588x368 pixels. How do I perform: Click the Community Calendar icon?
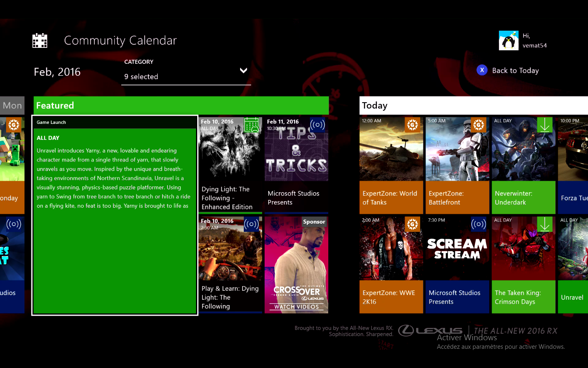40,40
